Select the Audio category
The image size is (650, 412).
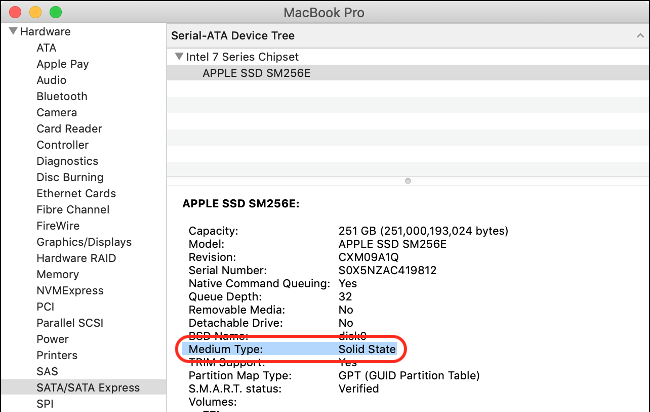click(x=51, y=80)
